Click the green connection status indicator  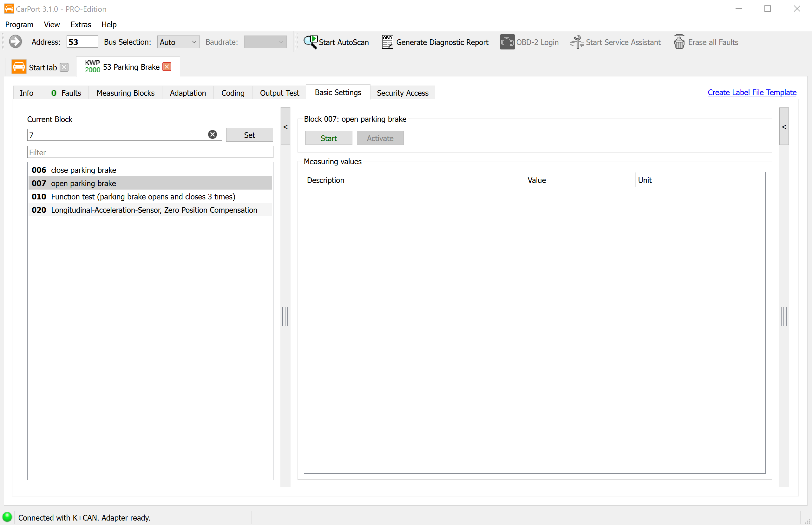pos(8,517)
